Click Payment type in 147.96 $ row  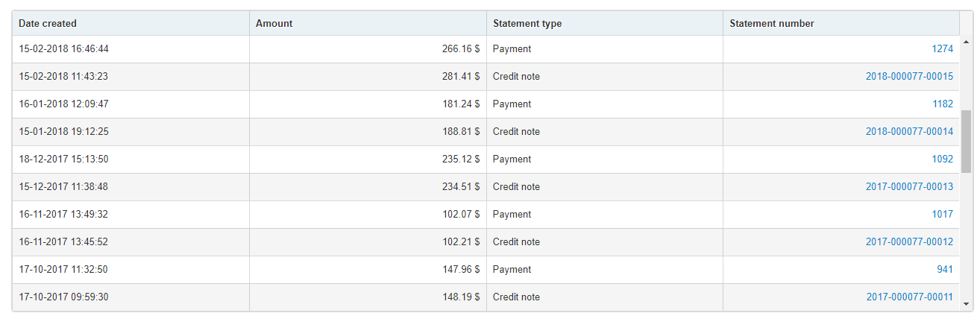point(512,270)
